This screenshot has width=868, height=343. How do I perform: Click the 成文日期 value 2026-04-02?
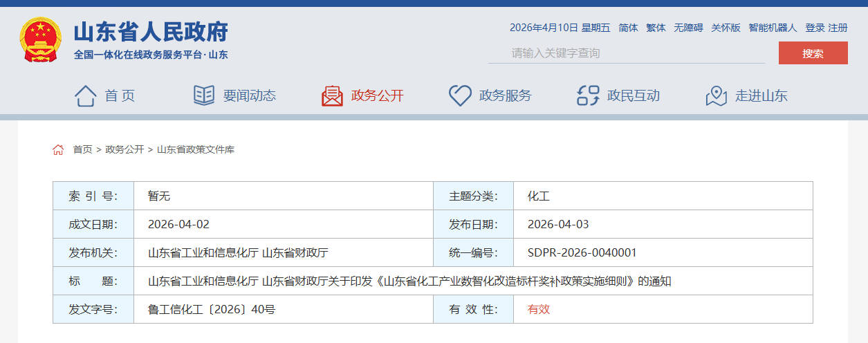point(178,225)
